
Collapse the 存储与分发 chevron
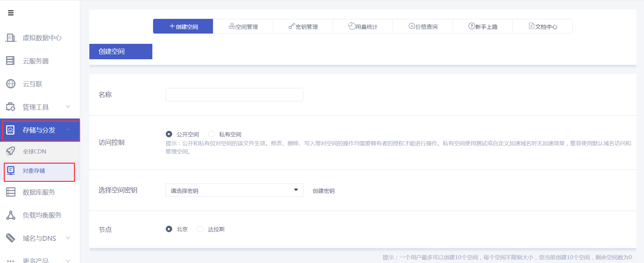[x=68, y=129]
